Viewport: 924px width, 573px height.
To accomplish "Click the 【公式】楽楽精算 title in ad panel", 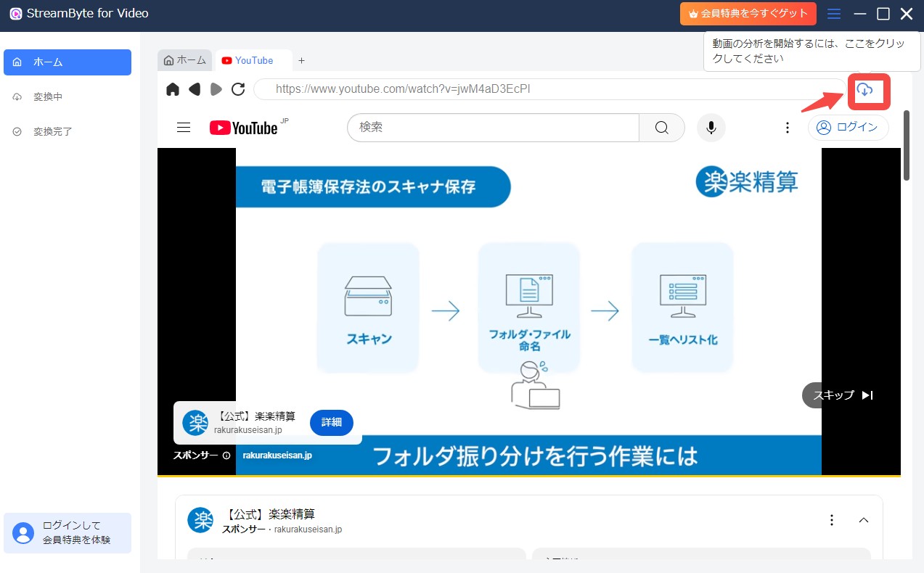I will point(269,514).
